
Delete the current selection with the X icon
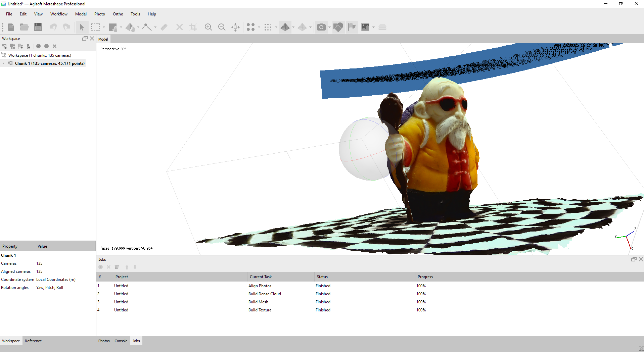180,27
